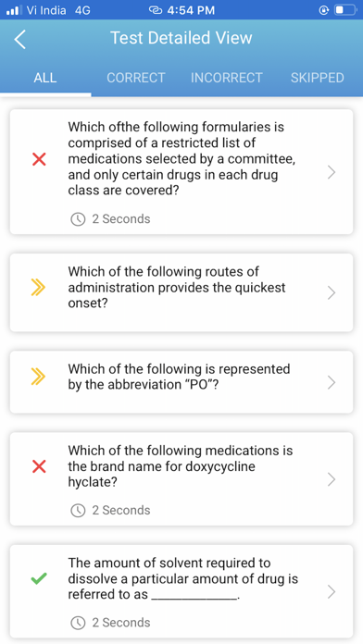Switch to the INCORRECT tab
Viewport: 363px width, 644px height.
pos(227,78)
